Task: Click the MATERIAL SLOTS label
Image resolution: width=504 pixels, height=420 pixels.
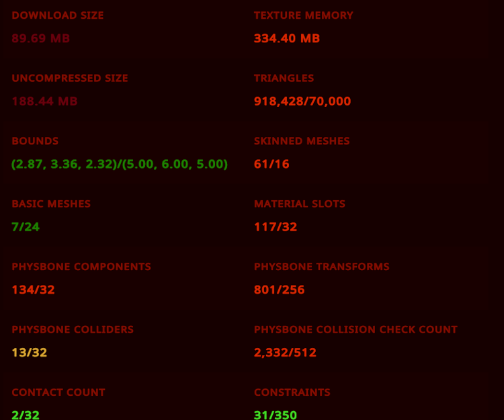Action: tap(300, 204)
